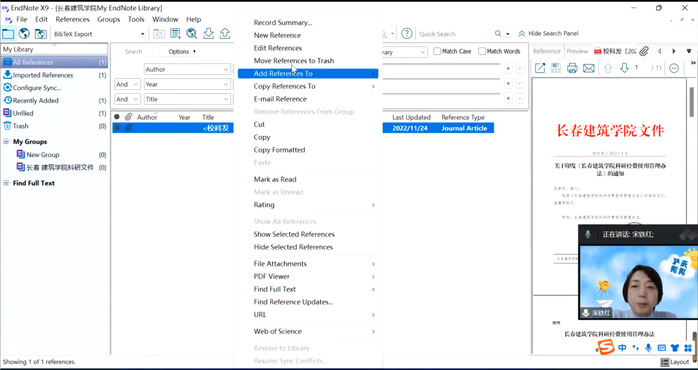Open the File menu
Screen dimensions: 698x370
coord(21,19)
